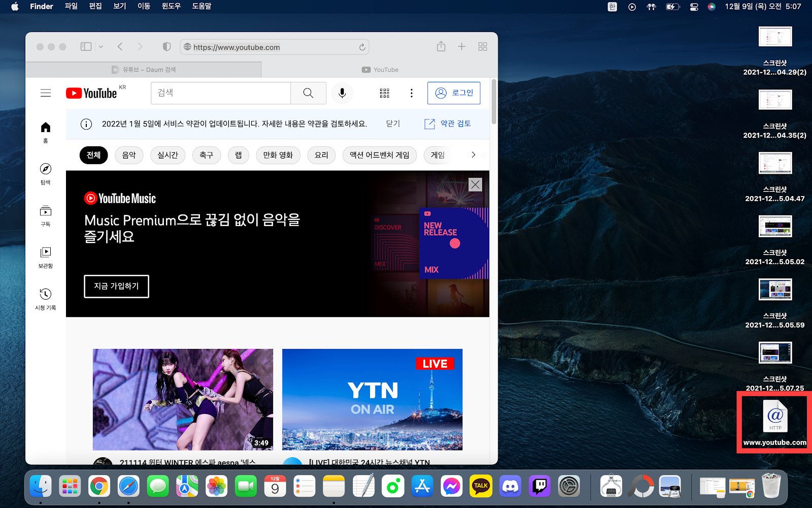Reload the YouTube page
The width and height of the screenshot is (812, 508).
[362, 47]
